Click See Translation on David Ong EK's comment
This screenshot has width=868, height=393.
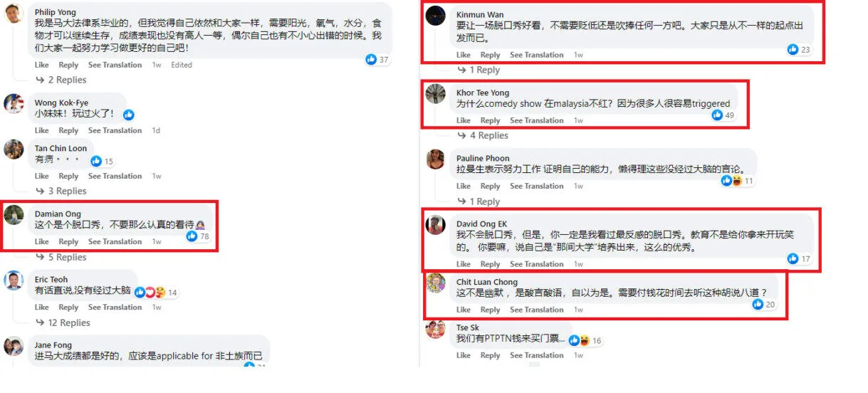pos(536,264)
